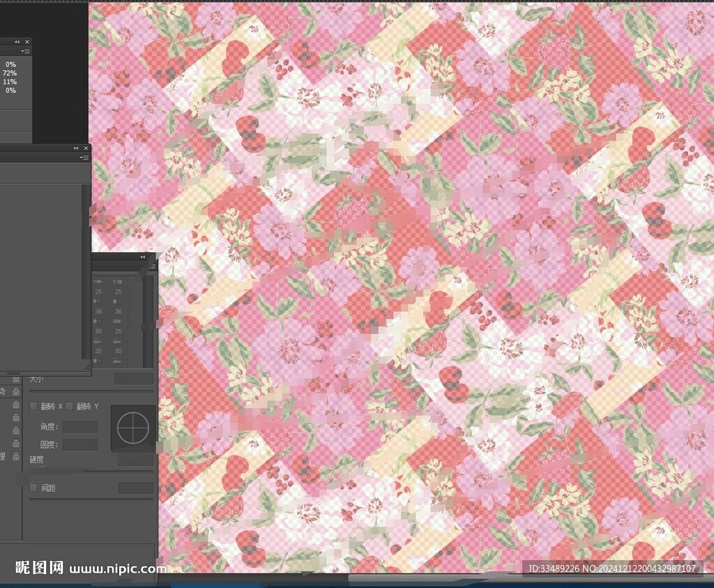
Task: Click the 72% value in info panel
Action: [x=10, y=73]
